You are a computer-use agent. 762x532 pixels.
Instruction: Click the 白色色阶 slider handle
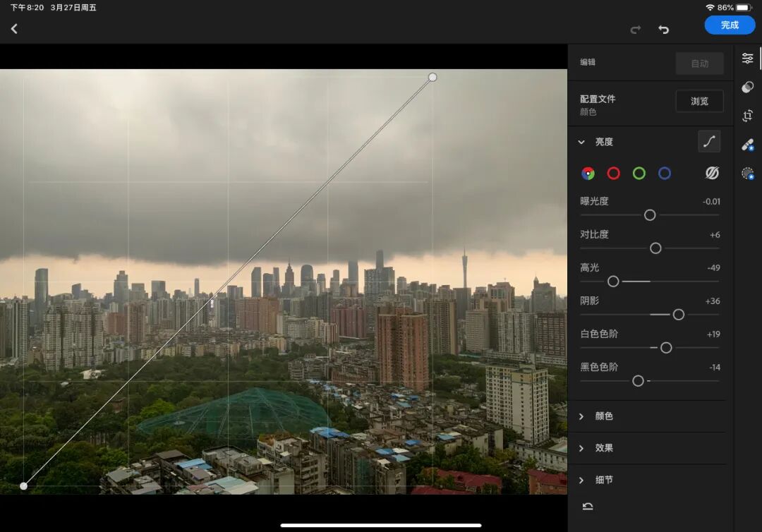click(666, 348)
